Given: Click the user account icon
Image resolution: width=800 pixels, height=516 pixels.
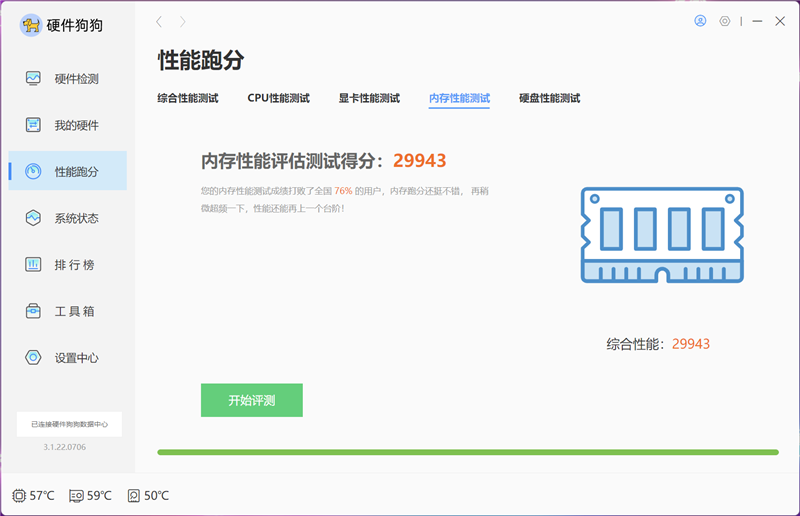Looking at the screenshot, I should (700, 21).
